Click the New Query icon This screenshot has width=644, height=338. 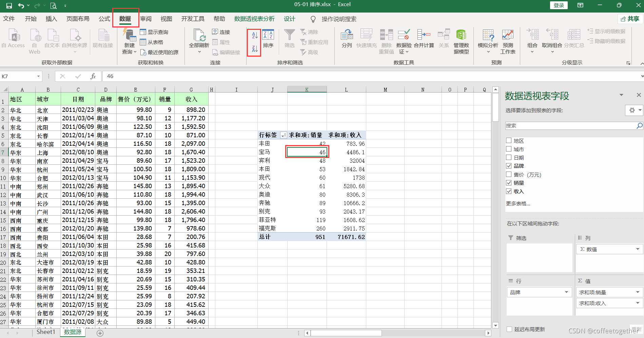pos(129,35)
